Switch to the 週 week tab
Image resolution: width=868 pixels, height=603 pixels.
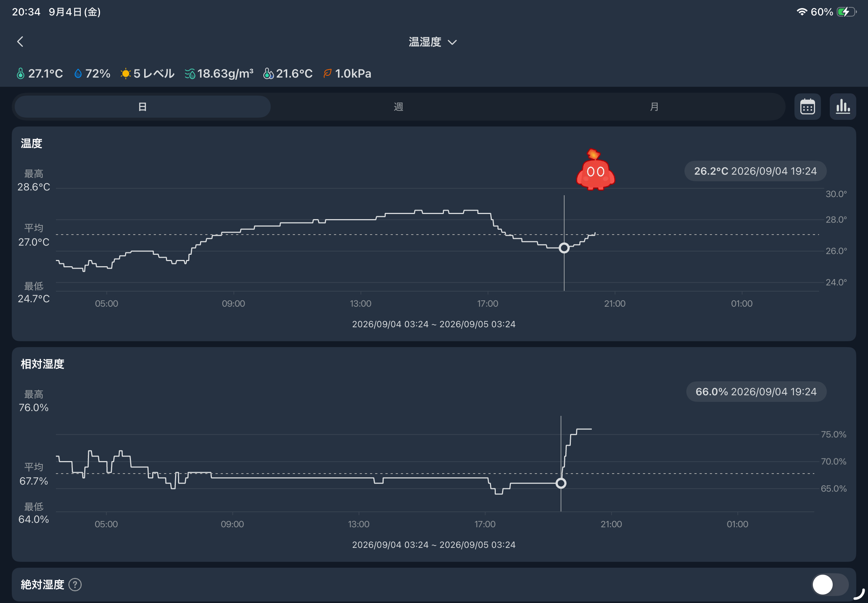coord(398,107)
